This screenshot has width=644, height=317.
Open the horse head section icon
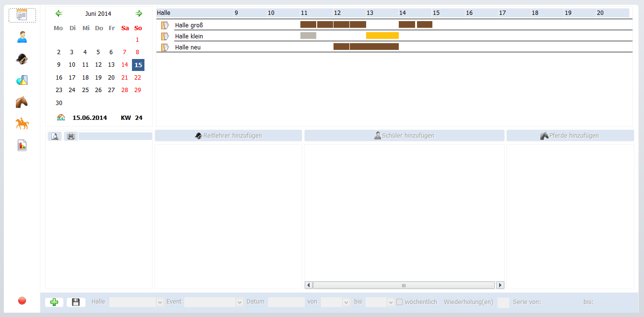click(22, 102)
